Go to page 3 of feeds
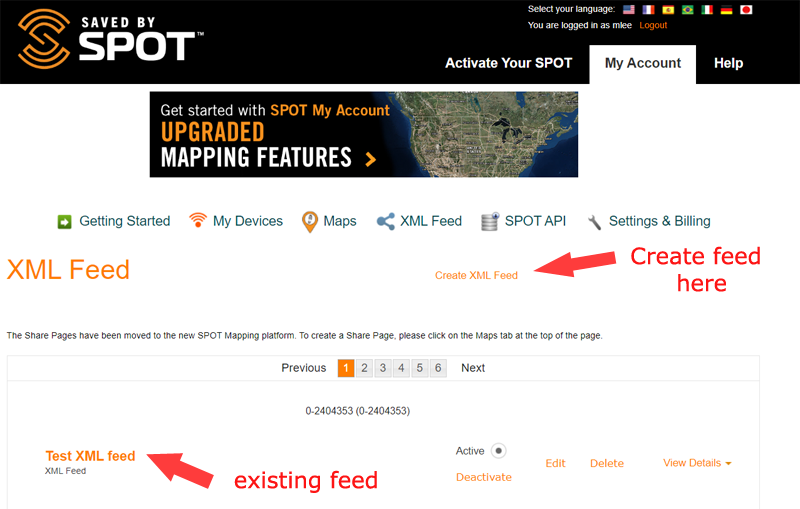 coord(383,368)
